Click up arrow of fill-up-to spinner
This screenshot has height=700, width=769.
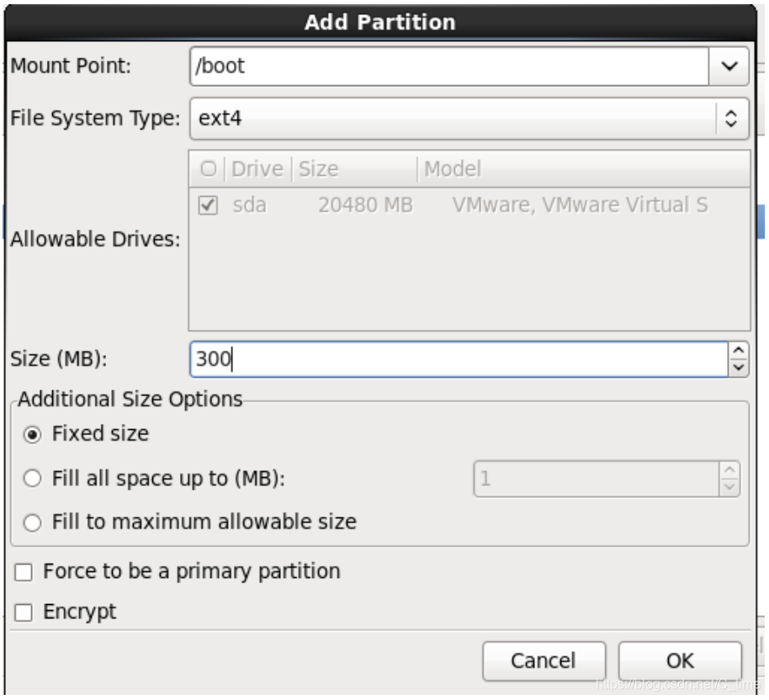point(729,470)
